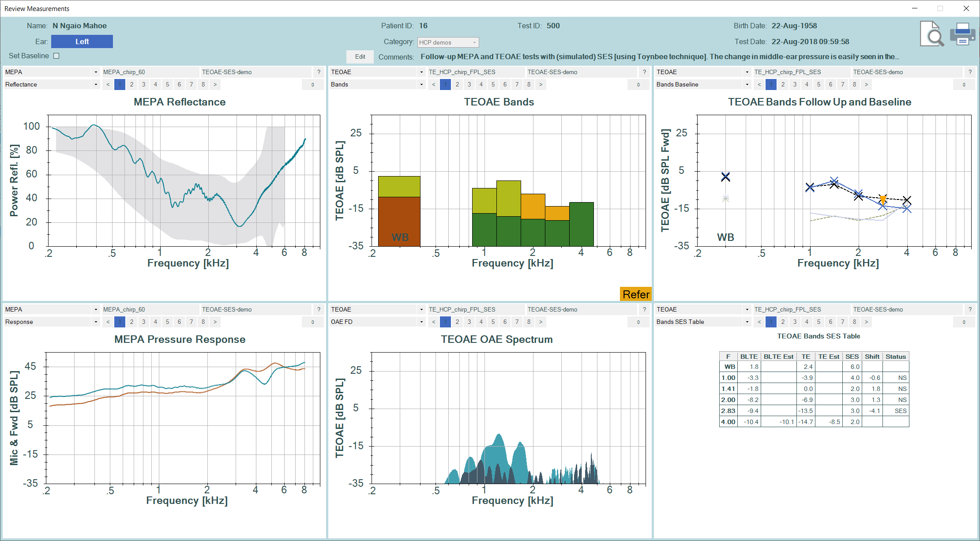Viewport: 980px width, 541px height.
Task: Click the WB wideband bar in TEOAE Bands chart
Action: tap(399, 211)
